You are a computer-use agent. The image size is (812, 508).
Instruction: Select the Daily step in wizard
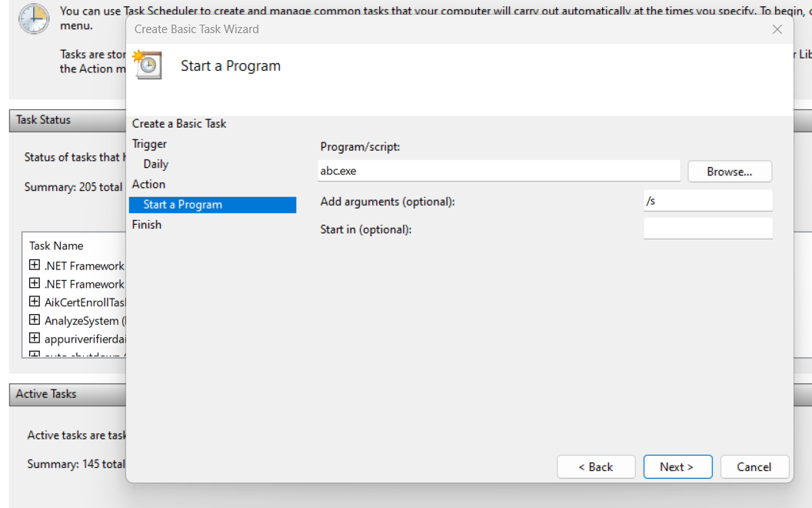pyautogui.click(x=156, y=164)
